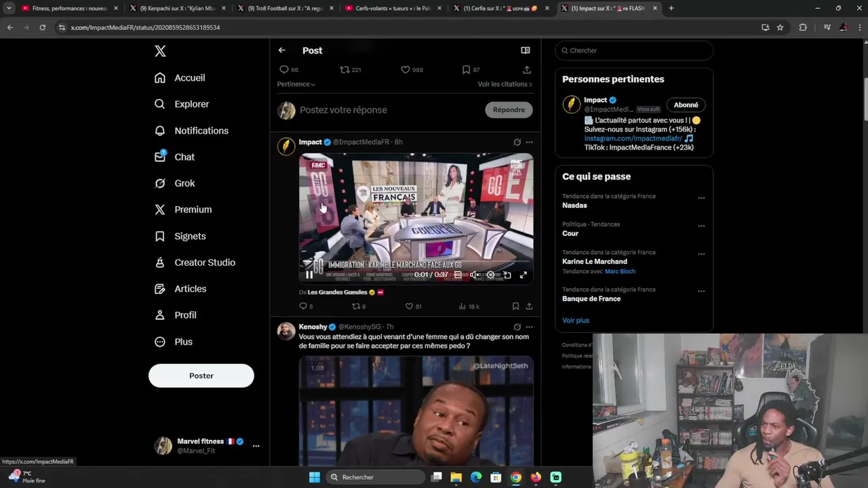Viewport: 868px width, 488px height.
Task: Pause the Grandes Gueules video
Action: (309, 275)
